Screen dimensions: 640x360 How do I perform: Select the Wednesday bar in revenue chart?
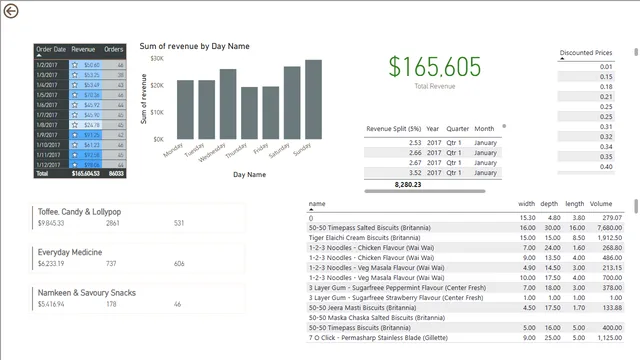pos(228,104)
